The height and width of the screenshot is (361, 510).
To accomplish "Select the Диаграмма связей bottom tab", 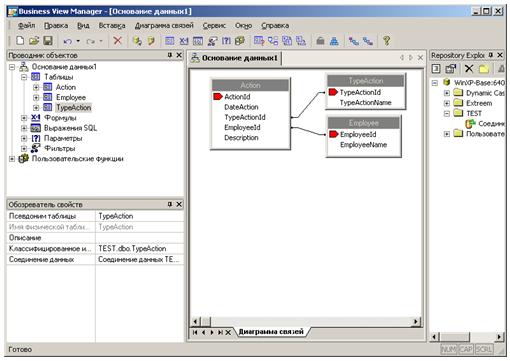I will [x=271, y=332].
